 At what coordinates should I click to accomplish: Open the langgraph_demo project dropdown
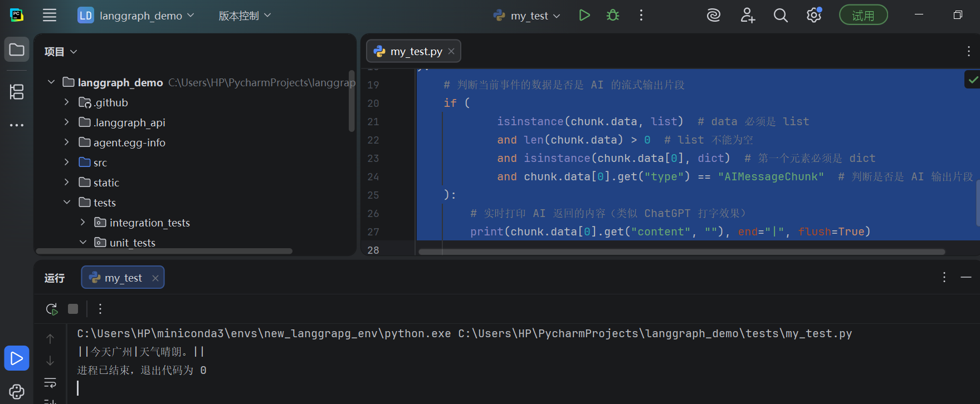(136, 16)
